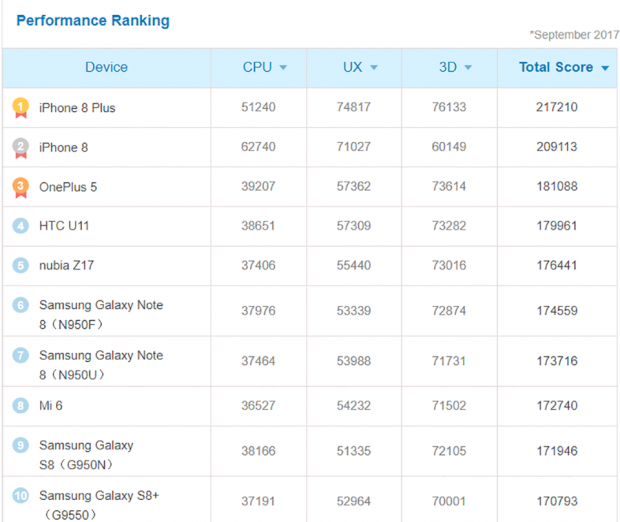Click the bronze rank 3 medal icon

[20, 187]
